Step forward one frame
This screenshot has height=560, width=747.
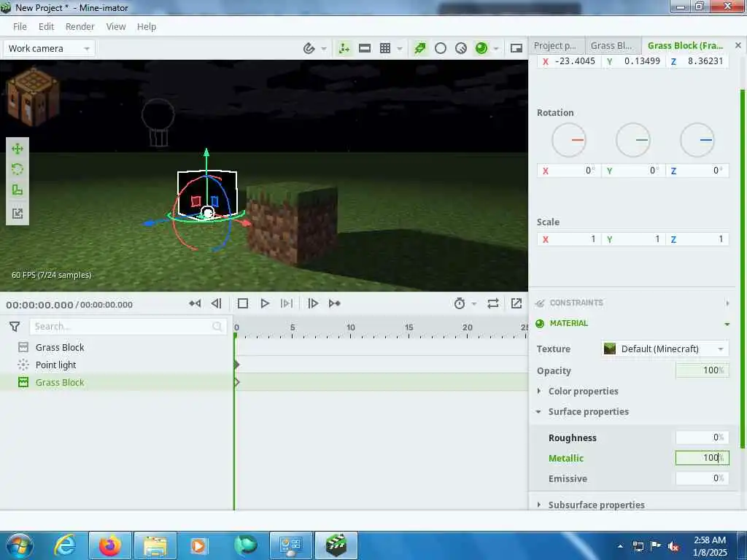313,303
